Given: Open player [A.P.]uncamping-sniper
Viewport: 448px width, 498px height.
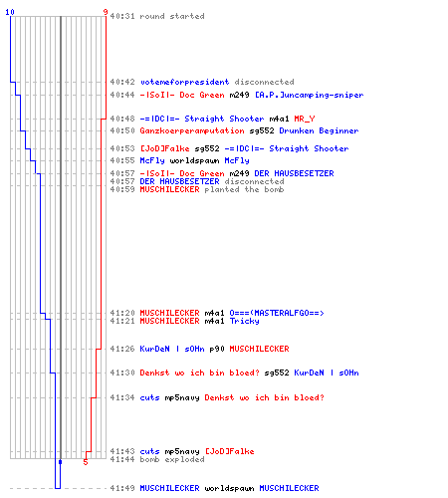Looking at the screenshot, I should (309, 95).
